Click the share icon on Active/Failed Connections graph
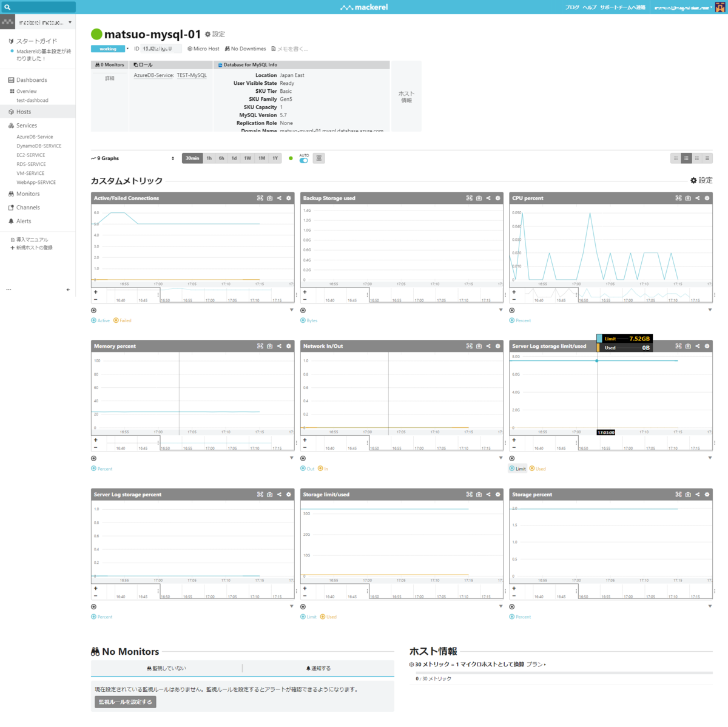728x727 pixels. point(279,198)
